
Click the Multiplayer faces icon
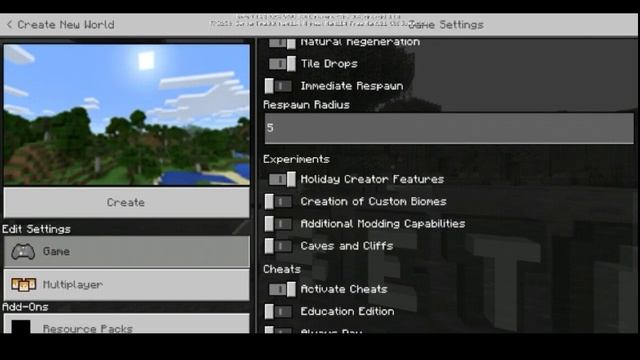(23, 284)
